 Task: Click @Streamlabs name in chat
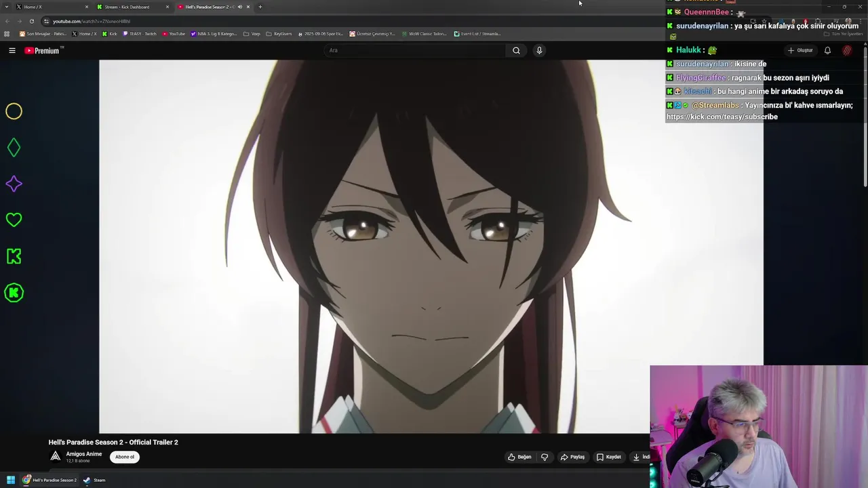(x=715, y=105)
